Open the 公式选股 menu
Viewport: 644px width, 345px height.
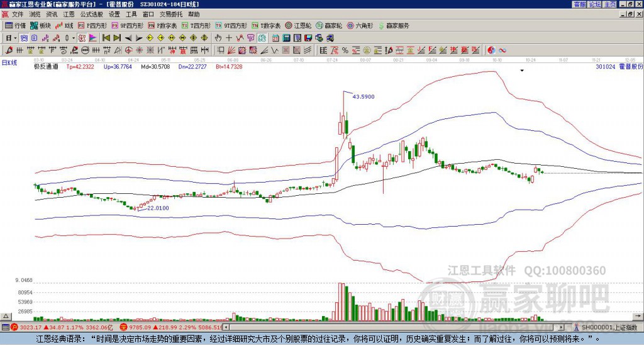coord(92,14)
